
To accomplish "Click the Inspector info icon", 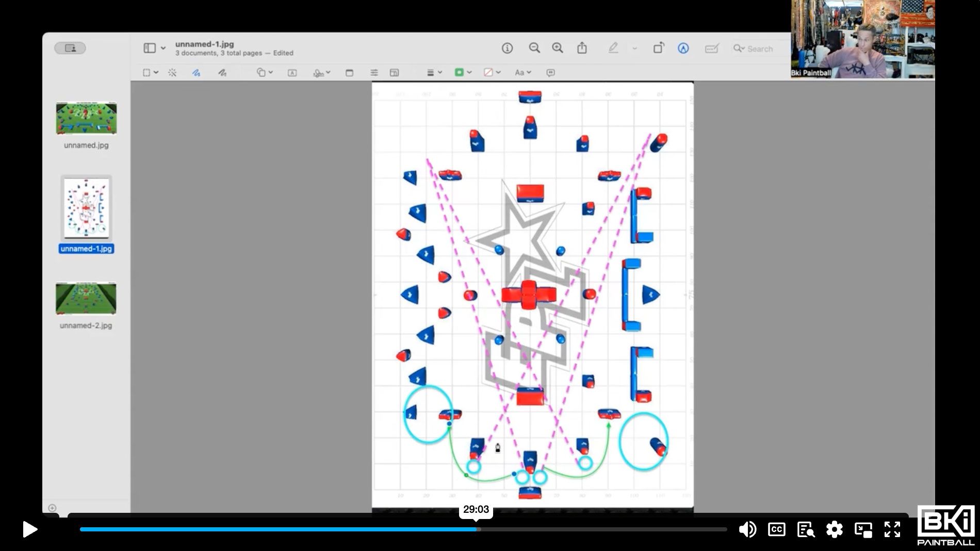I will click(507, 48).
